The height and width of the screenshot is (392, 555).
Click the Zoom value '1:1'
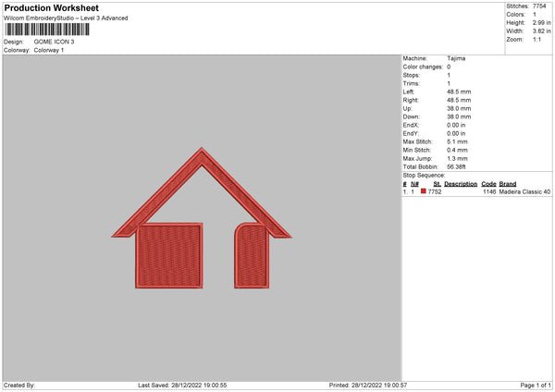click(536, 39)
